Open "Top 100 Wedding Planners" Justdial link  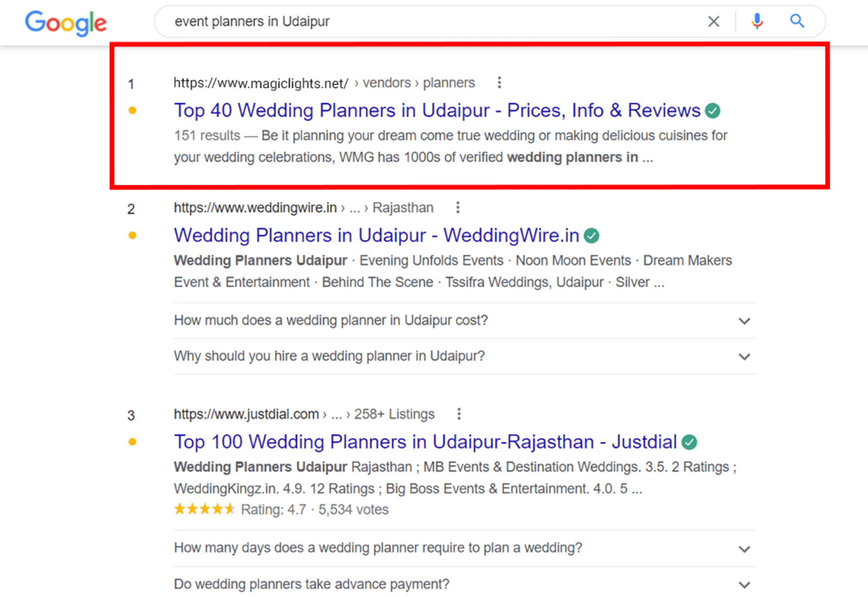click(425, 442)
